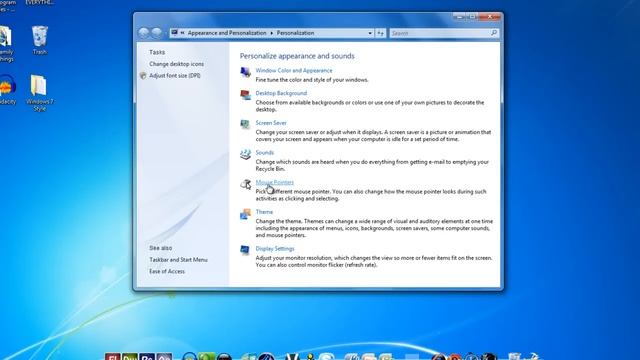640x360 pixels.
Task: Click the Display Settings monitor icon
Action: point(245,250)
